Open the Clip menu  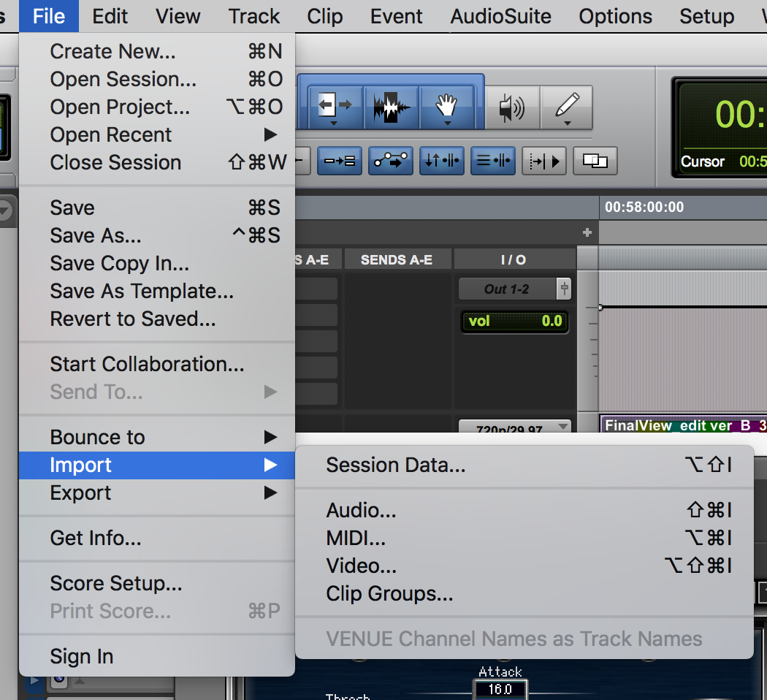(325, 16)
